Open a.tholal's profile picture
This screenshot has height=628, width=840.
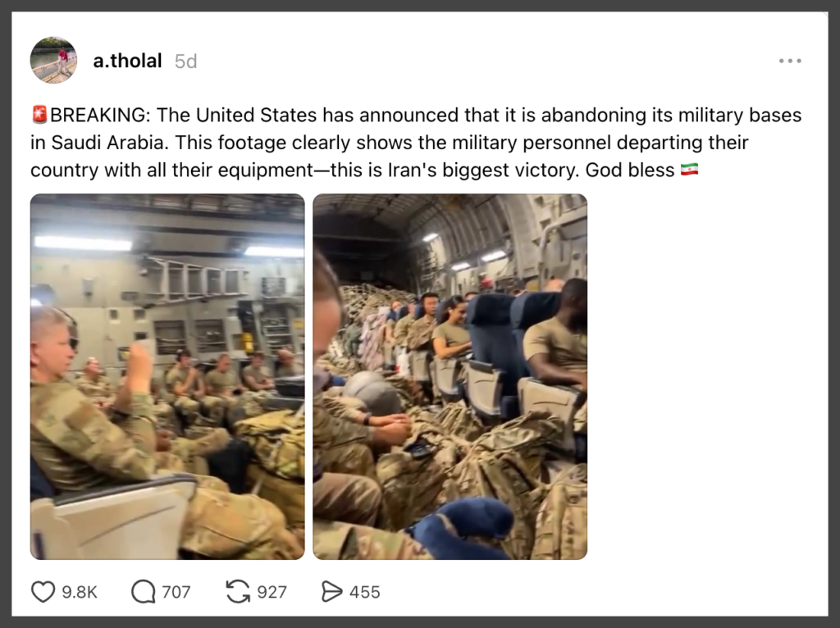[54, 61]
